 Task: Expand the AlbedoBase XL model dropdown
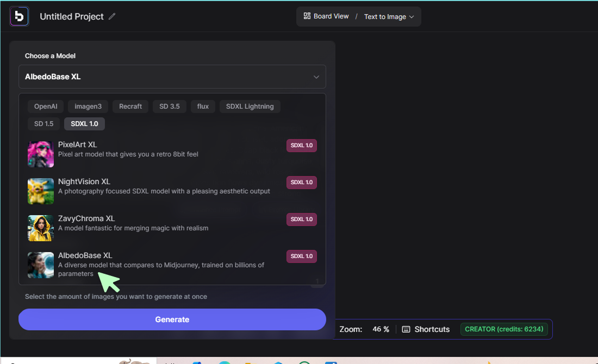click(172, 77)
